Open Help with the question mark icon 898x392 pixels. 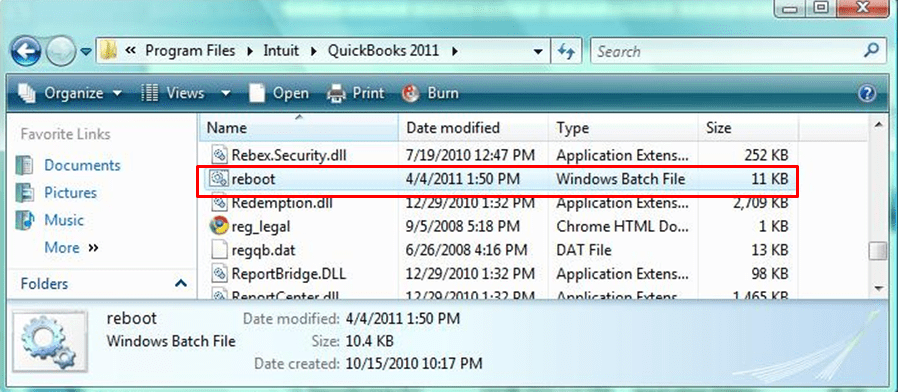coord(868,93)
